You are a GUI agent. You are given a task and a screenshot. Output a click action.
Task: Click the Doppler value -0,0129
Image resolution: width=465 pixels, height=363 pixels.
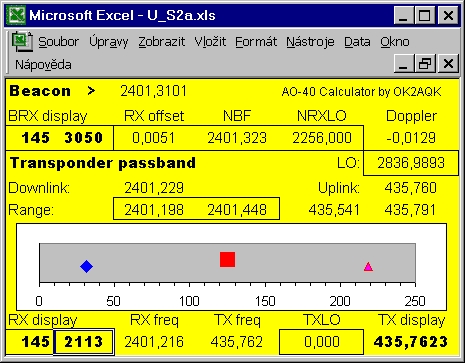coord(411,138)
